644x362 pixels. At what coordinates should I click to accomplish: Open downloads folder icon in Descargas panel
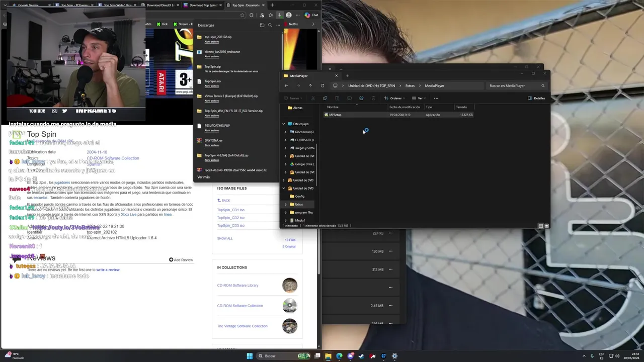pyautogui.click(x=262, y=25)
